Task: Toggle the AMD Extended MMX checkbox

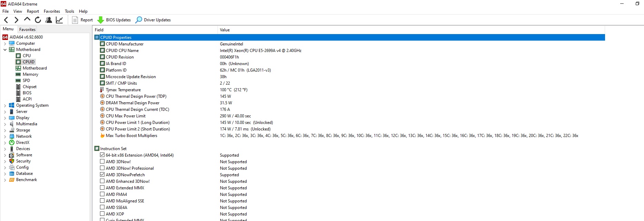Action: coord(102,188)
